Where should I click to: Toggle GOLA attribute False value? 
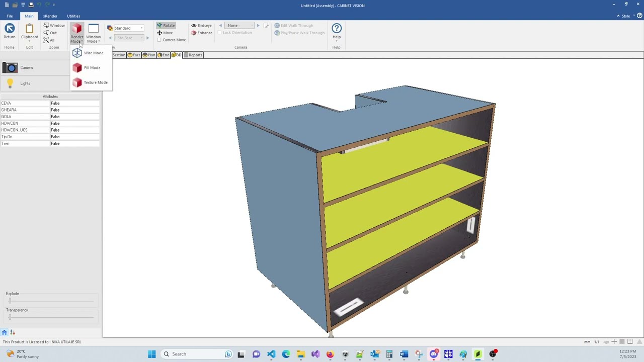click(74, 117)
